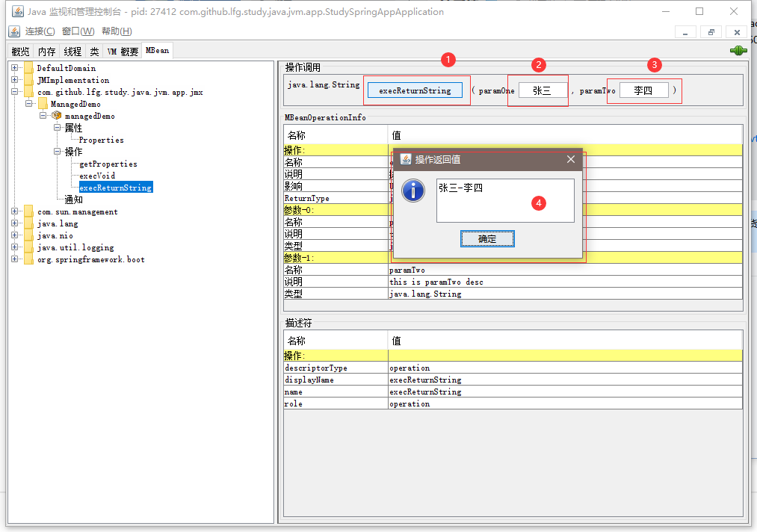Minimize the inner MBean frame
757x532 pixels.
click(685, 32)
